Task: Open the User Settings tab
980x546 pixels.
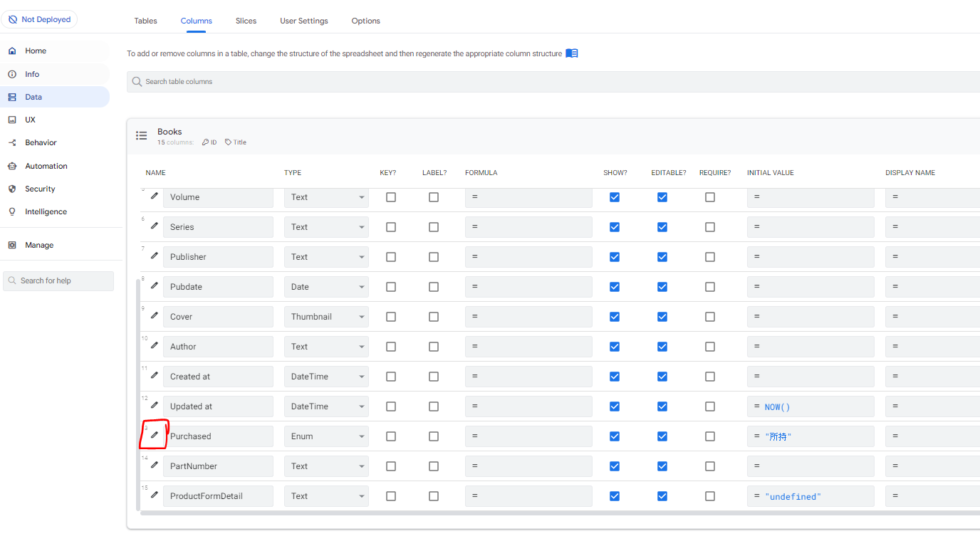Action: click(x=303, y=21)
